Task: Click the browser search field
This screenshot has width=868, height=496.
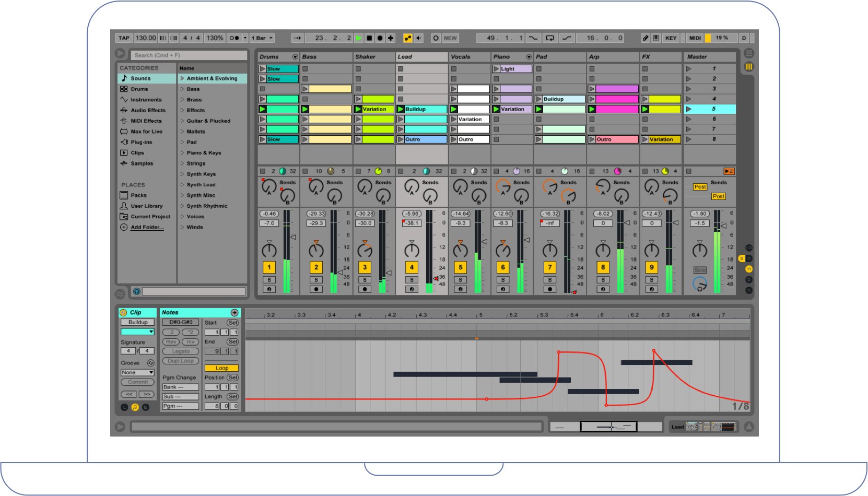Action: (x=188, y=55)
